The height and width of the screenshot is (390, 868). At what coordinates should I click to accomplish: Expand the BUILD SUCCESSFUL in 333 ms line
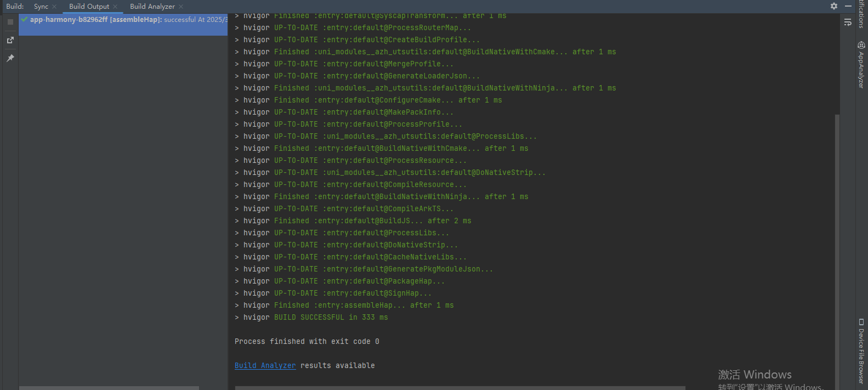click(237, 318)
